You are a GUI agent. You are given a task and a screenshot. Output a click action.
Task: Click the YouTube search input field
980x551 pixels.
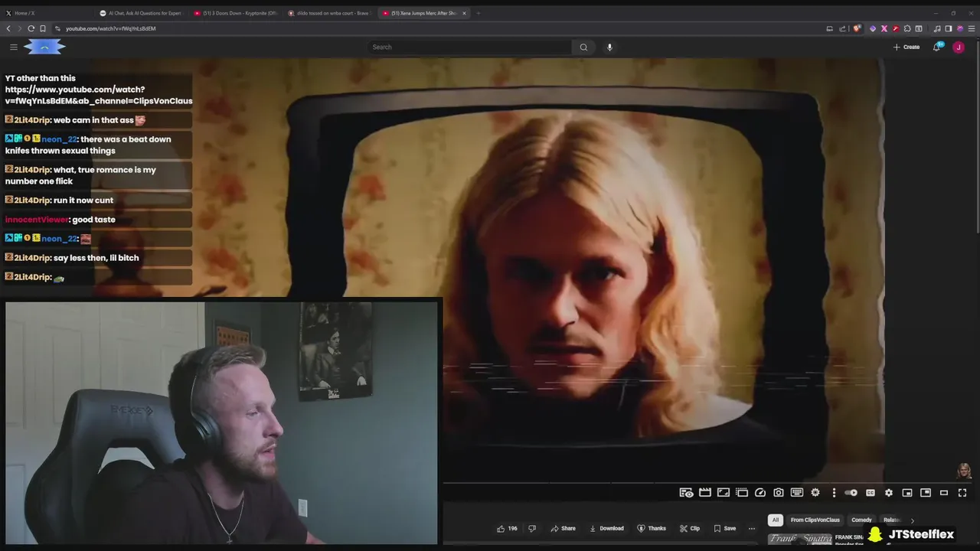click(469, 47)
